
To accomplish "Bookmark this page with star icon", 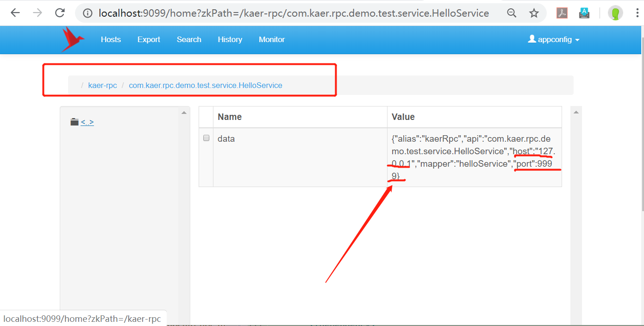I will [x=534, y=13].
